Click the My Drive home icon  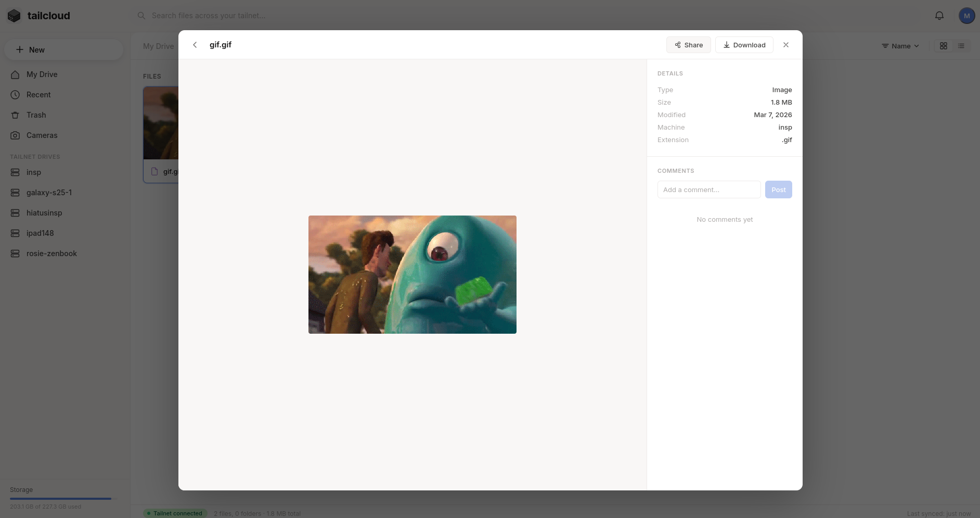(x=16, y=74)
